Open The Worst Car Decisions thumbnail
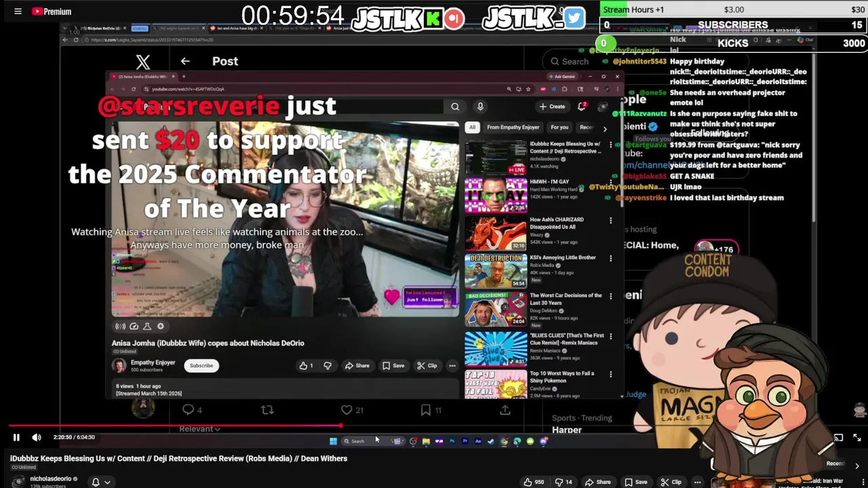 496,309
